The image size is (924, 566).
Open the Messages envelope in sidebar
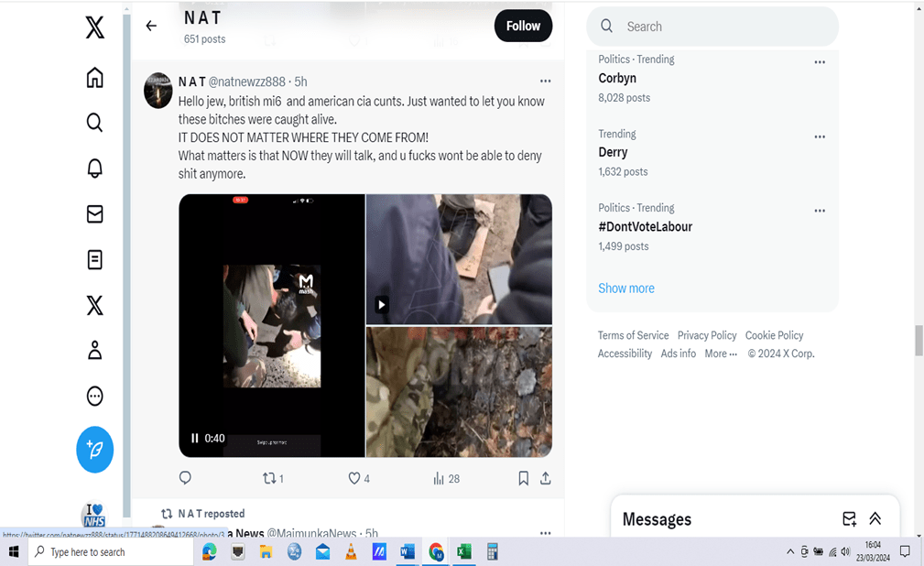click(x=94, y=213)
